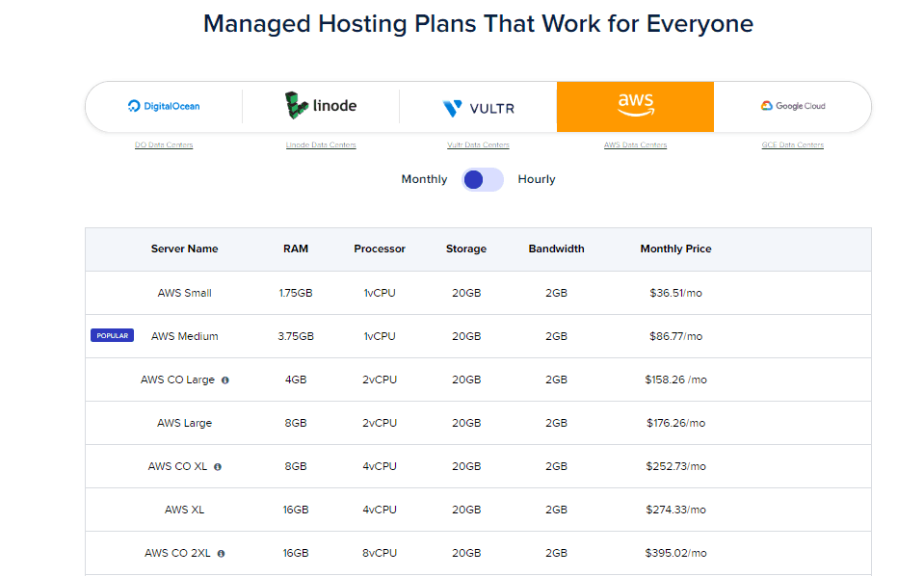Click the info icon beside AWS CO Large

click(225, 380)
